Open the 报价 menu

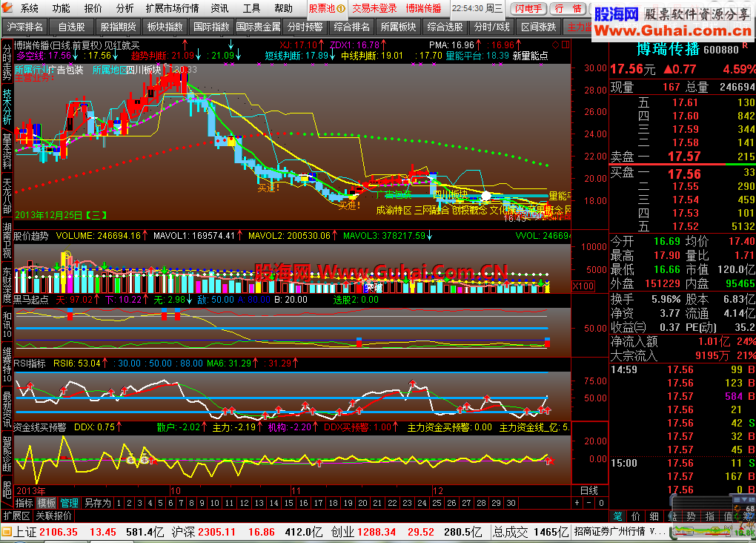93,8
